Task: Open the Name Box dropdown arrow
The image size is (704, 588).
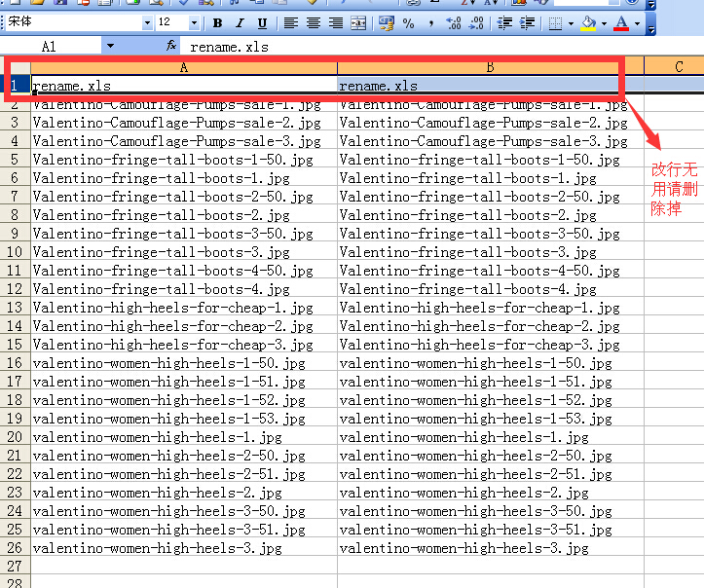Action: (x=110, y=46)
